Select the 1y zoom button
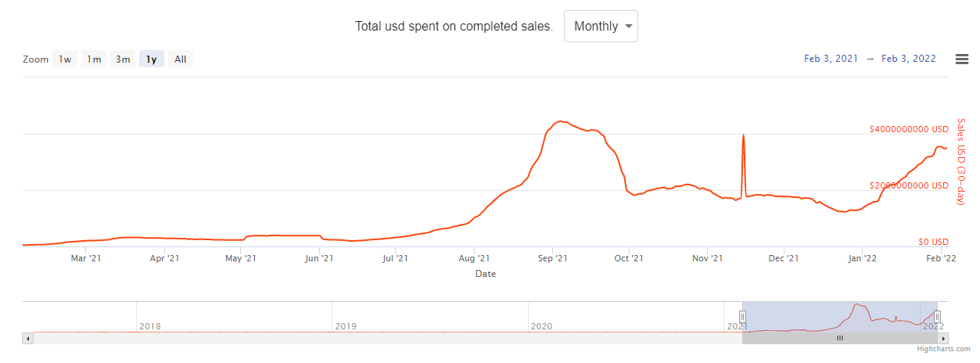980x363 pixels. tap(152, 59)
